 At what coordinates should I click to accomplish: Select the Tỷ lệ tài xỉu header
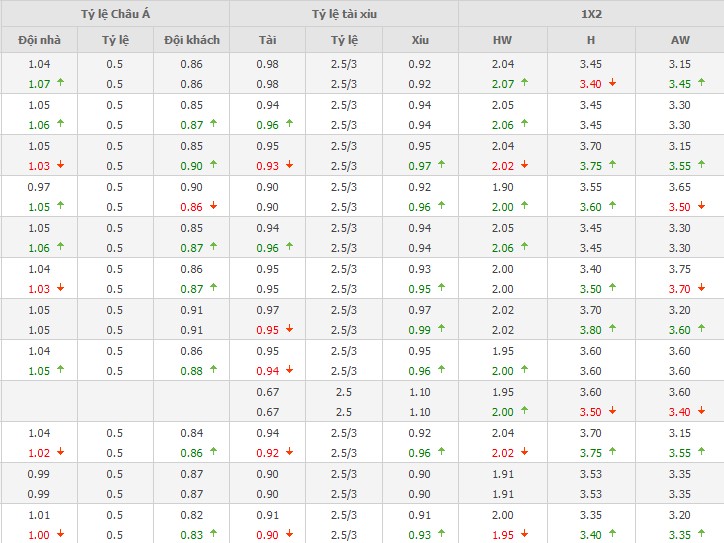[344, 14]
